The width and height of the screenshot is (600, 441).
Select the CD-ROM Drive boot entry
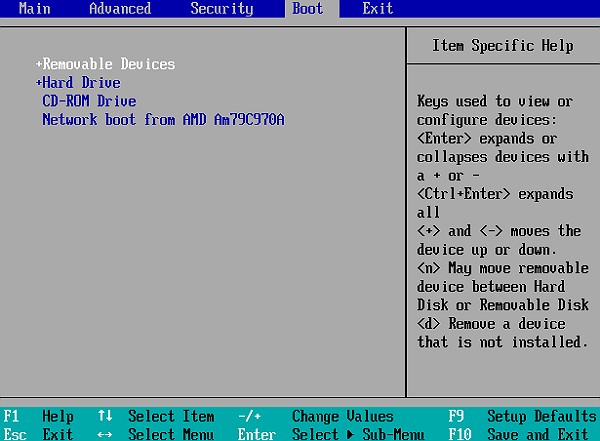[x=89, y=101]
